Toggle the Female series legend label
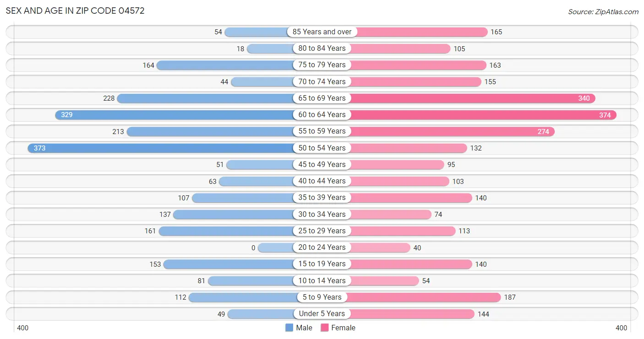 [344, 328]
